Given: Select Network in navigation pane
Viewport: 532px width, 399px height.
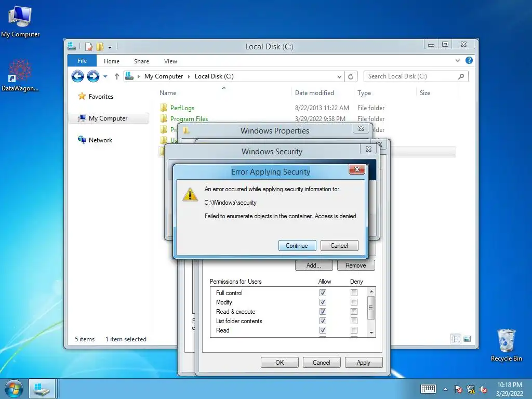Looking at the screenshot, I should pyautogui.click(x=100, y=140).
